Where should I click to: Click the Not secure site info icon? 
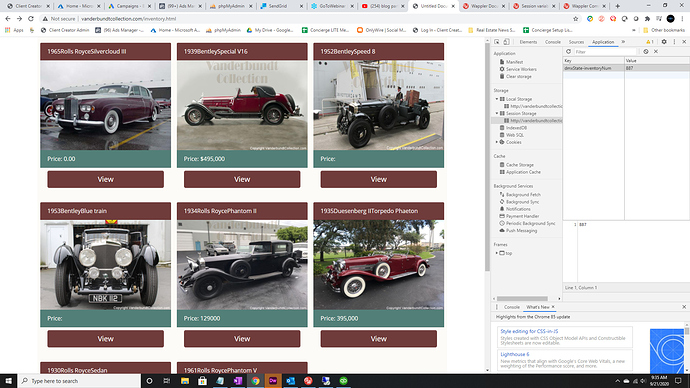click(x=45, y=19)
